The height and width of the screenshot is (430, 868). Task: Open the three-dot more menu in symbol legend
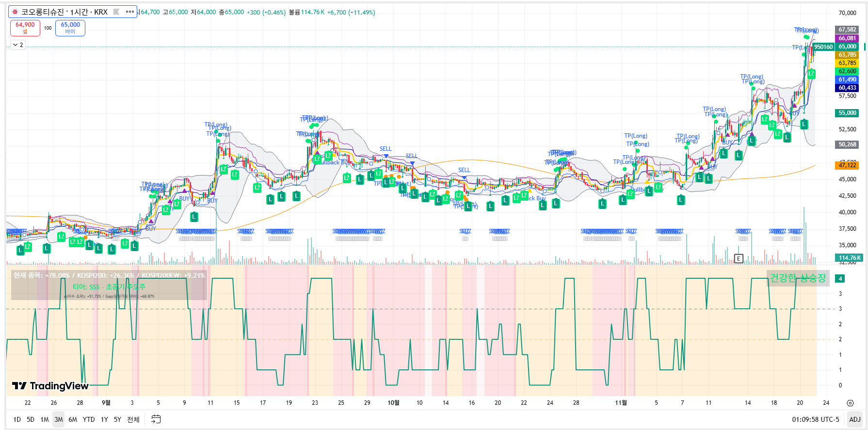tap(130, 12)
